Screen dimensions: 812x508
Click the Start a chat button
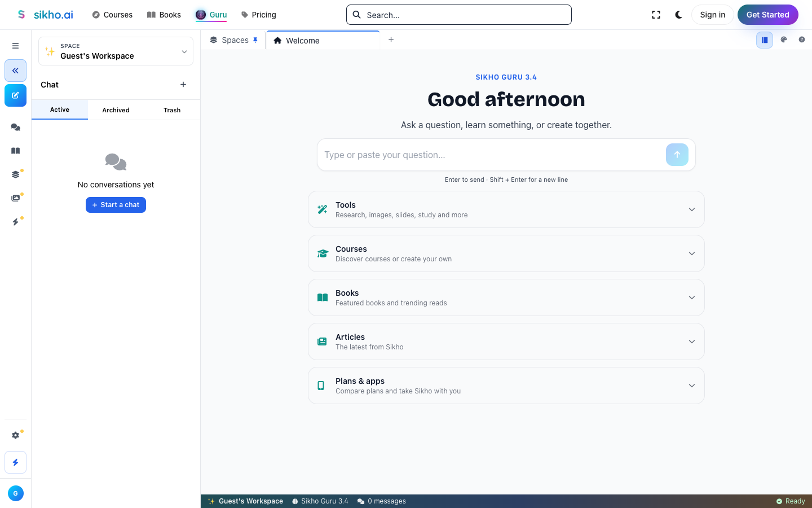(116, 205)
